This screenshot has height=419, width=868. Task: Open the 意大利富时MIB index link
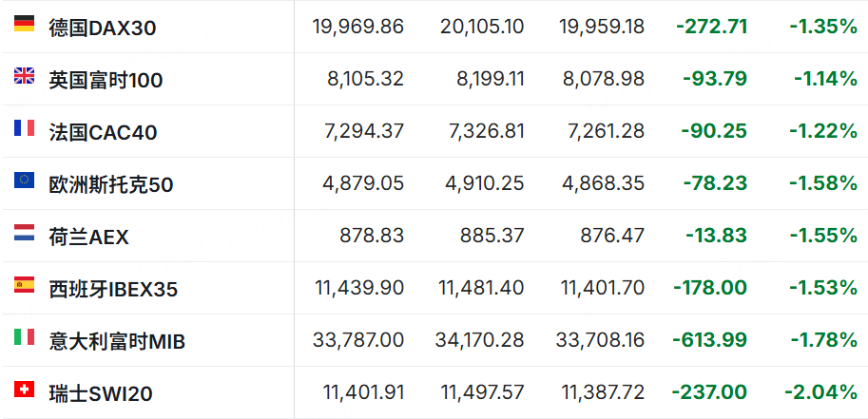click(117, 341)
